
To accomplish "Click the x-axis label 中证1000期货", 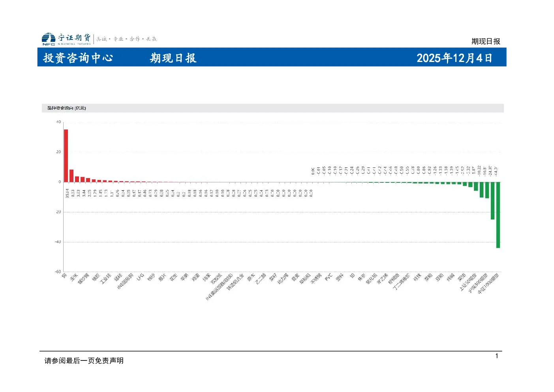I will pyautogui.click(x=488, y=284).
